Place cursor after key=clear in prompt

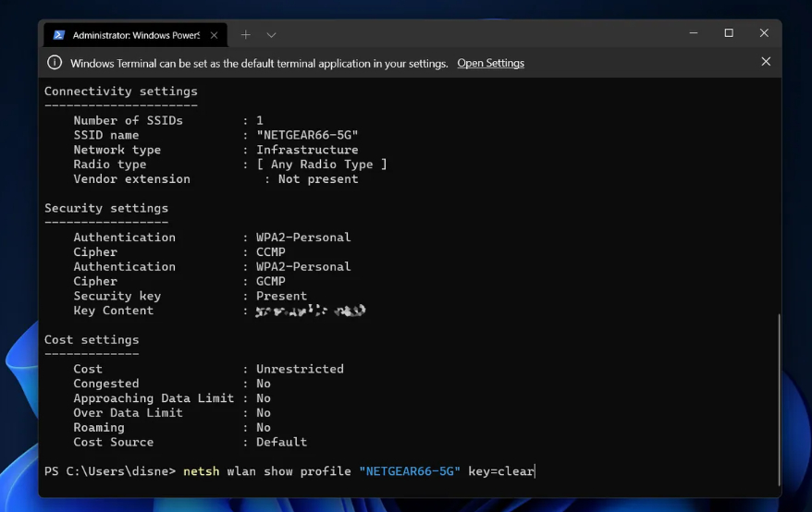coord(535,471)
